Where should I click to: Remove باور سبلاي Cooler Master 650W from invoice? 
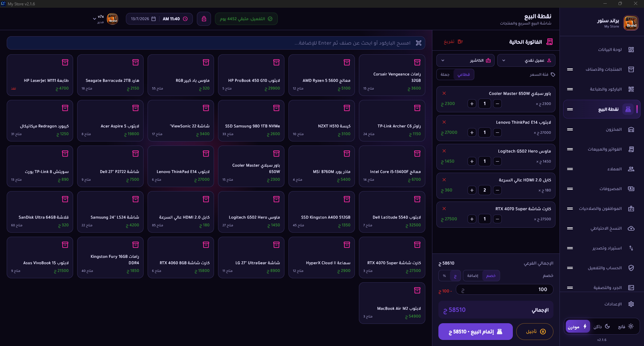[x=444, y=93]
